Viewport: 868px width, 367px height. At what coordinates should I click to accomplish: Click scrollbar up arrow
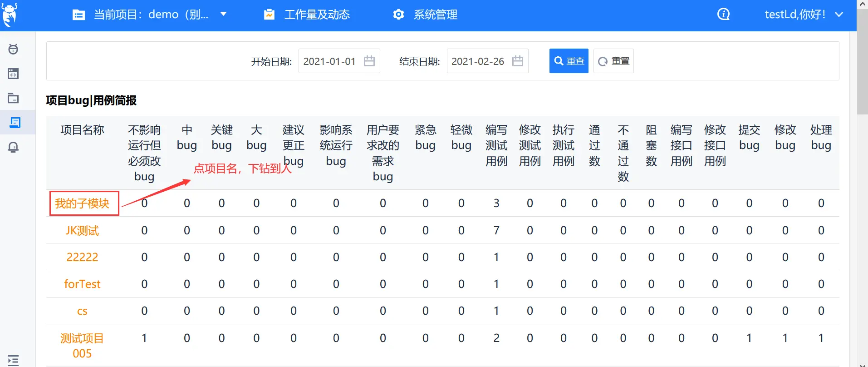point(862,3)
